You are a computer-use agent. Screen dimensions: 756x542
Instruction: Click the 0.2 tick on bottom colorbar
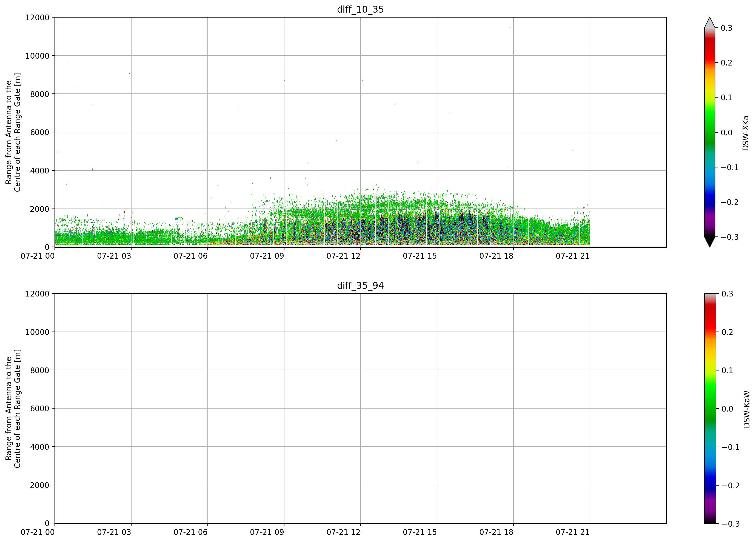727,332
